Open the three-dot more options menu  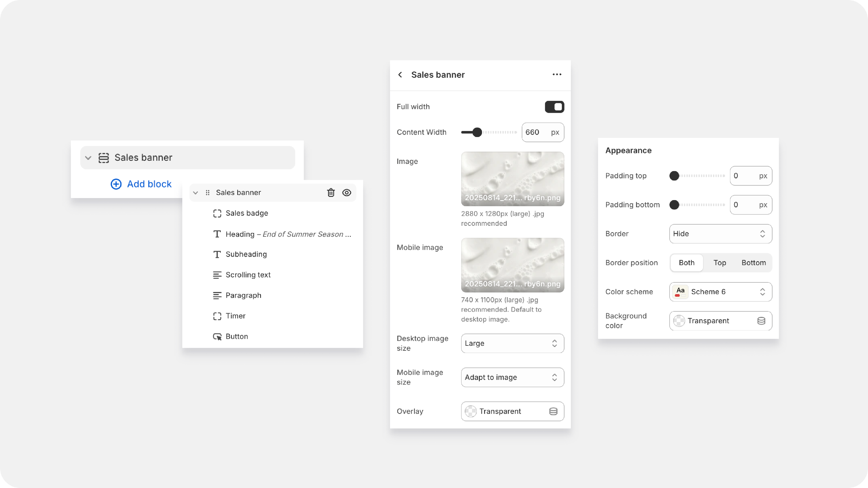tap(557, 74)
